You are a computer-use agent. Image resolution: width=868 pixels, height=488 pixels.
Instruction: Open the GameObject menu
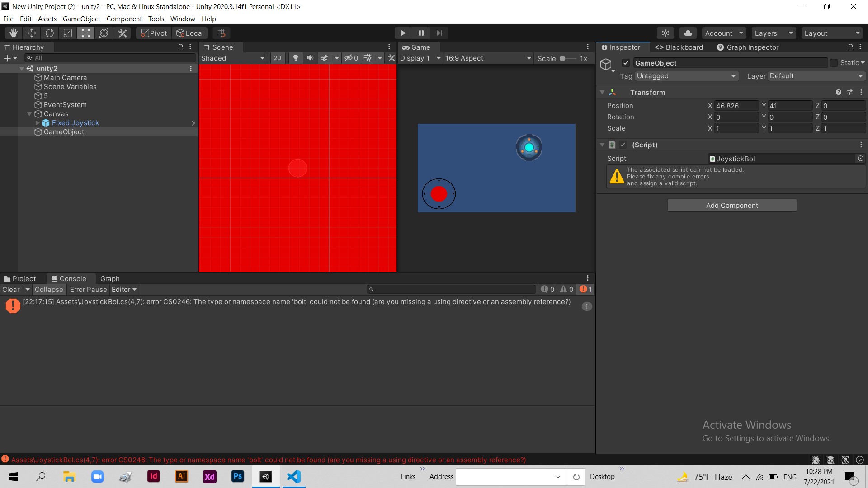click(x=81, y=19)
